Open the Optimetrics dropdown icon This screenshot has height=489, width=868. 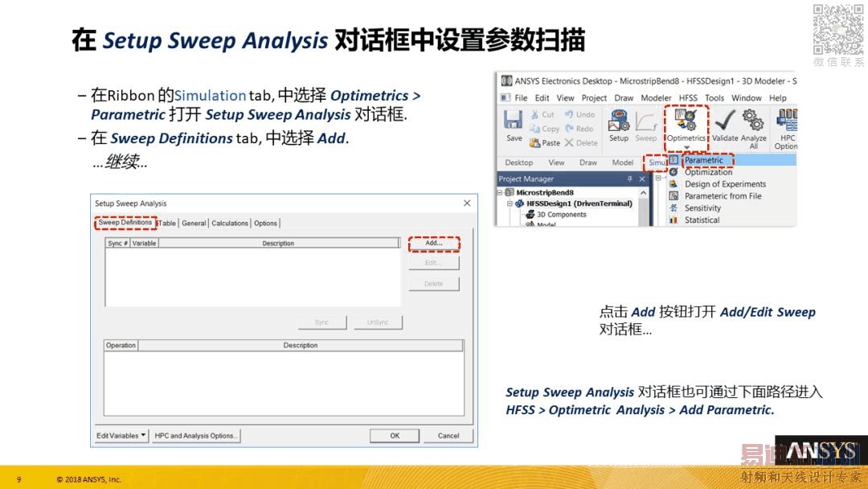(x=686, y=127)
